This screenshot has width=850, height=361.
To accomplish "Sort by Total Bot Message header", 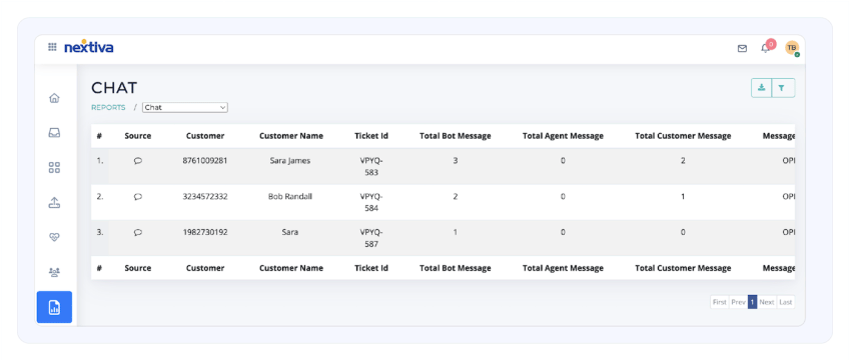I will click(x=455, y=136).
